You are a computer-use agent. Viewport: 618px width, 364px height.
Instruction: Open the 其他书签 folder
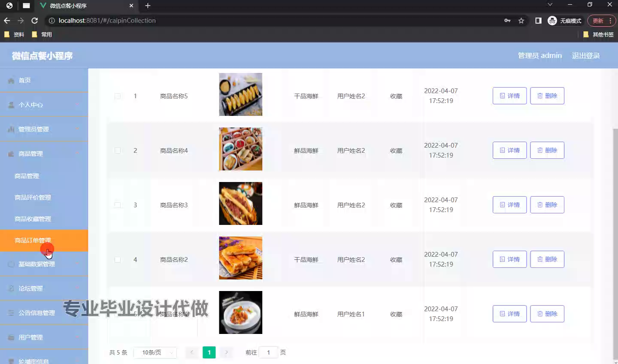[x=598, y=34]
